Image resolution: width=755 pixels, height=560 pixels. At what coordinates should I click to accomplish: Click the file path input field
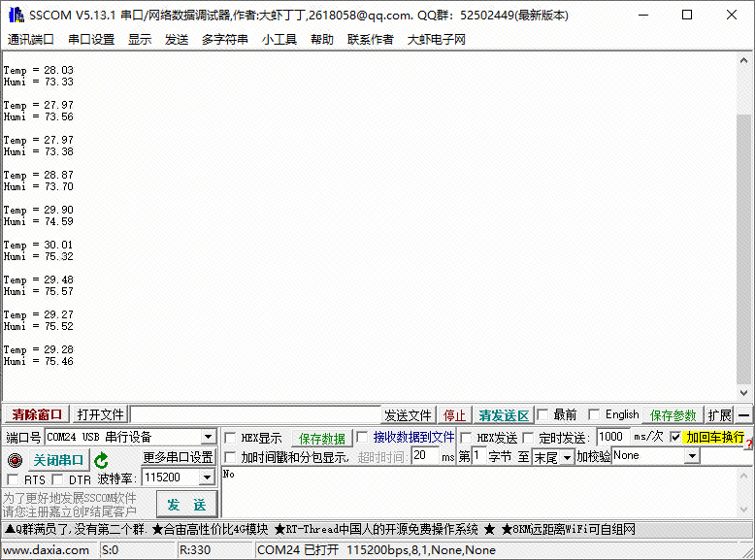pos(255,414)
